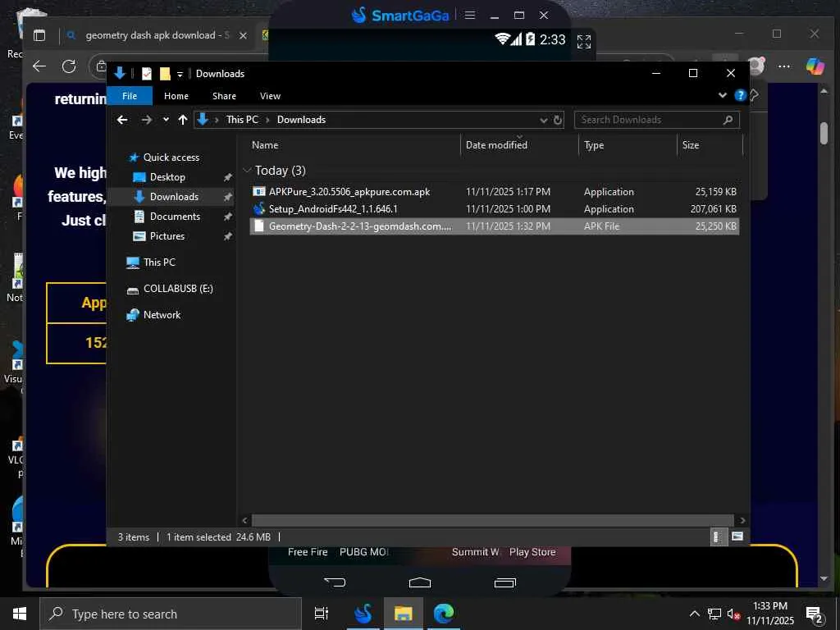Viewport: 840px width, 630px height.
Task: Select APKPure_3.20.5506_apkpure.com.apk file
Action: [494, 192]
